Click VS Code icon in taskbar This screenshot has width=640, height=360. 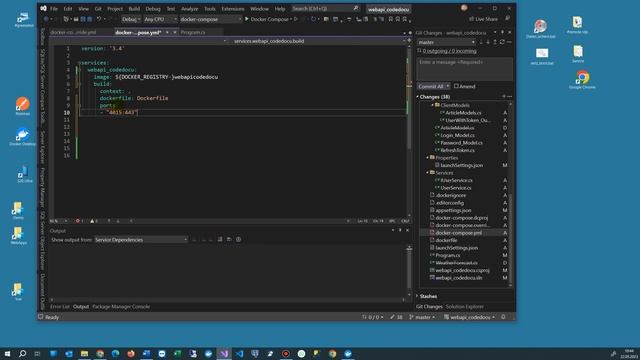click(x=240, y=353)
